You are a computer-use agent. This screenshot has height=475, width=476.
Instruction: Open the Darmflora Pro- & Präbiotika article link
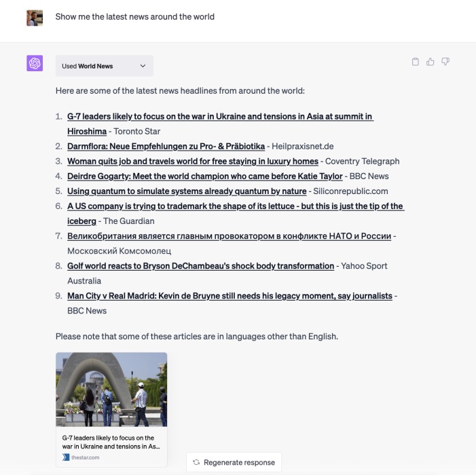point(166,146)
